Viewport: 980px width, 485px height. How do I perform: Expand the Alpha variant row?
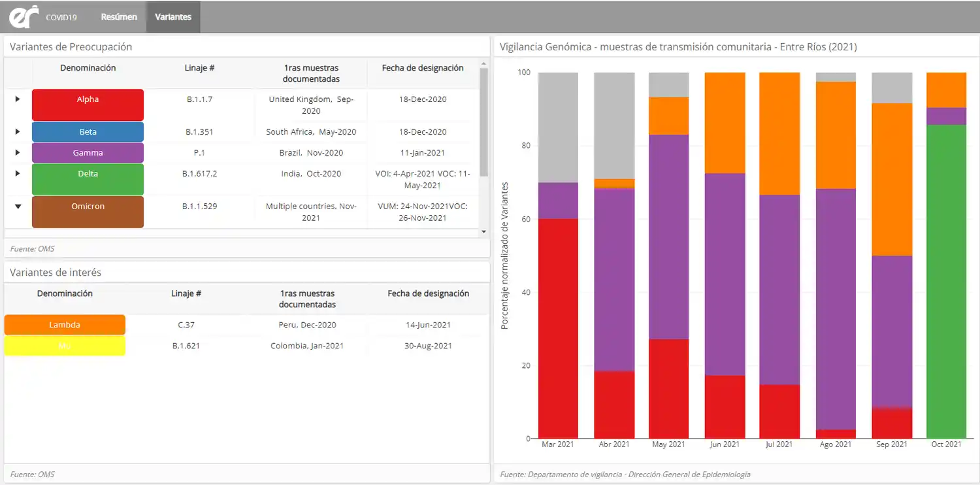pos(18,99)
